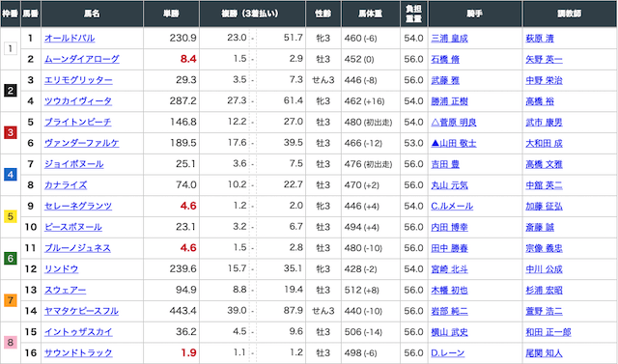618x364 pixels.
Task: Open horse ムーンダイアローグ page
Action: point(81,59)
